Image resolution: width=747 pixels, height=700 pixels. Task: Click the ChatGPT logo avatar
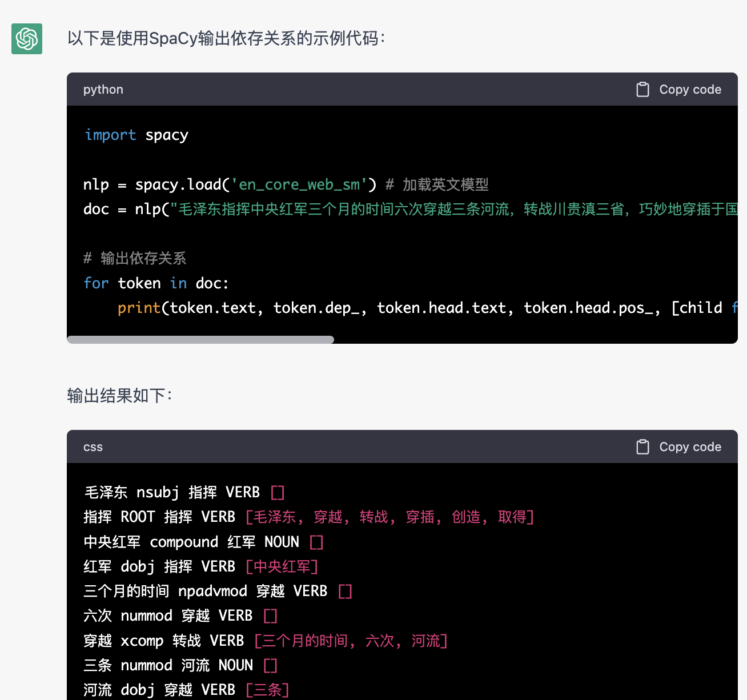(27, 39)
